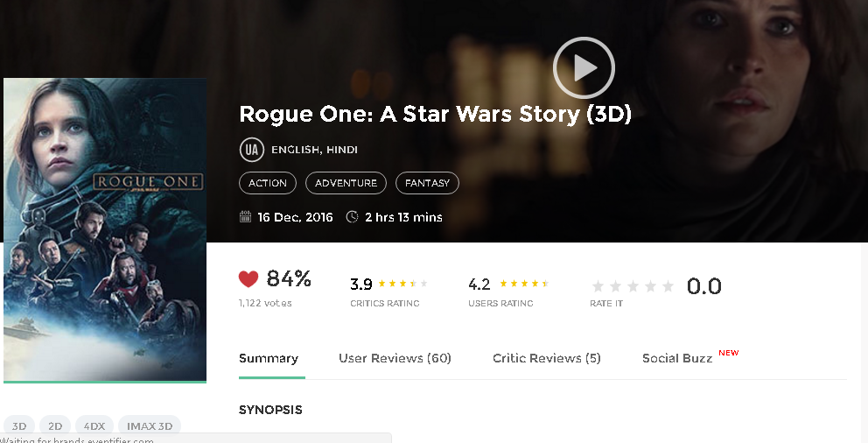Select the ACTION genre tag

tap(268, 183)
